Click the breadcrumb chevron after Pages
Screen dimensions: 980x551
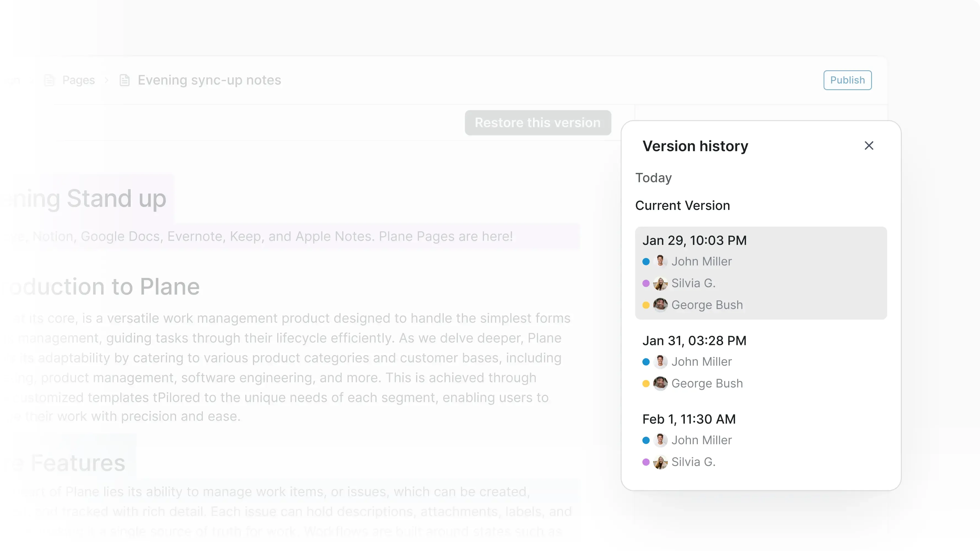(106, 80)
